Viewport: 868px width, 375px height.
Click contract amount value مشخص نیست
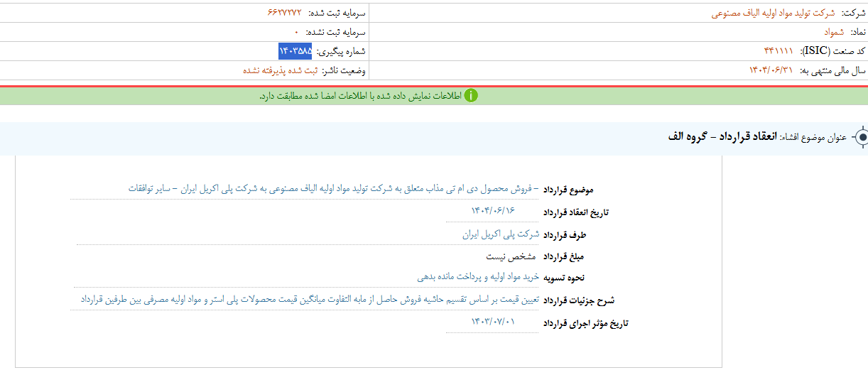click(510, 256)
